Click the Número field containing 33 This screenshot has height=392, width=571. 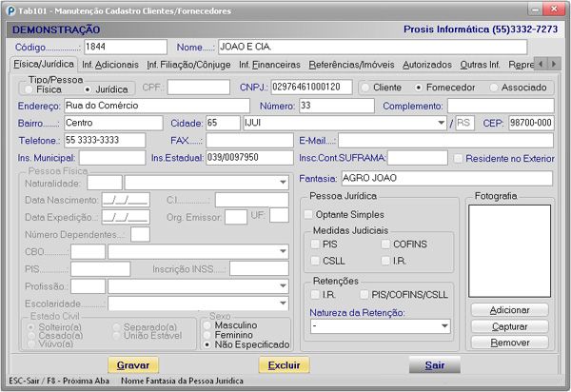click(337, 106)
